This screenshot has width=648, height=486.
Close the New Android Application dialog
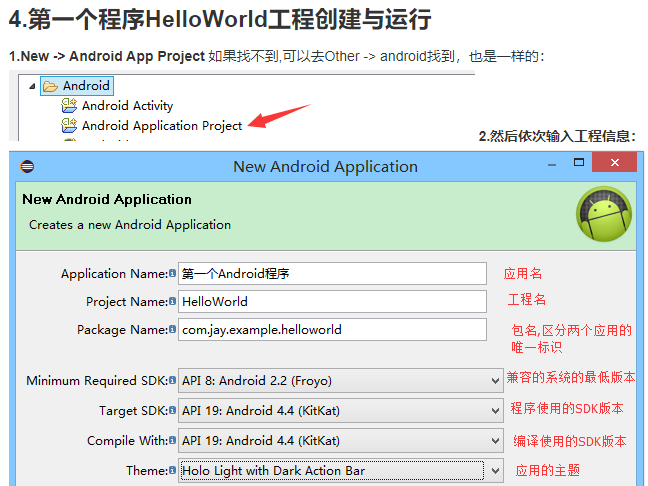click(x=615, y=162)
